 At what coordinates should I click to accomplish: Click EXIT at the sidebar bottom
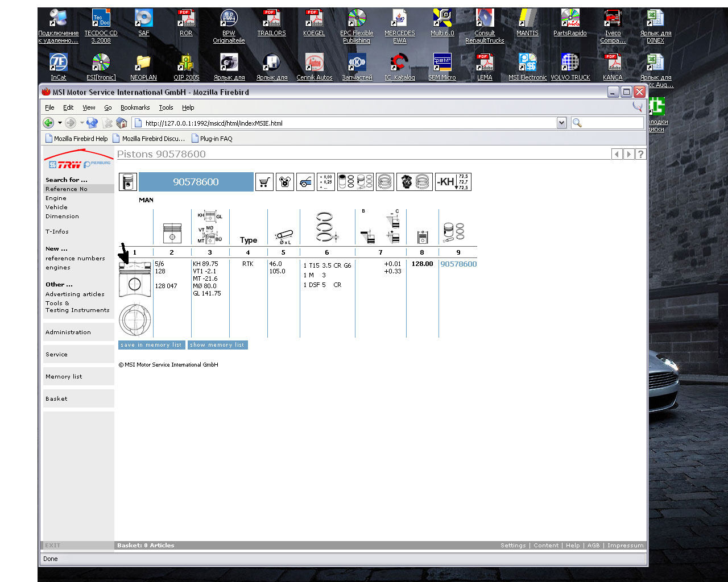tap(53, 546)
